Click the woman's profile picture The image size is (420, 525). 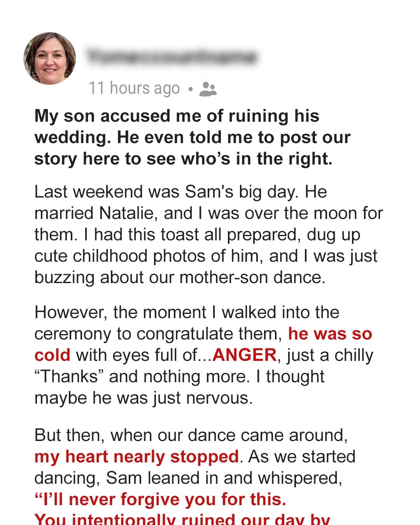50,58
